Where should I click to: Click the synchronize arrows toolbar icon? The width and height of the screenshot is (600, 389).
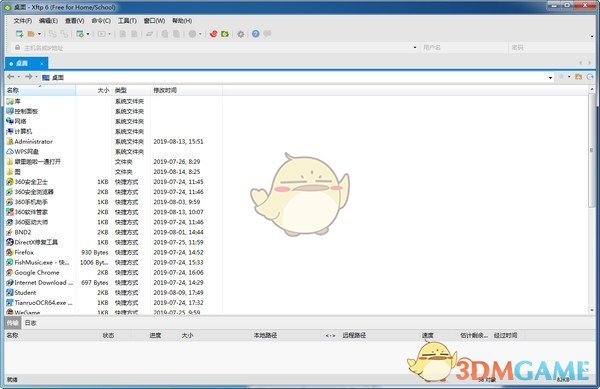point(150,34)
